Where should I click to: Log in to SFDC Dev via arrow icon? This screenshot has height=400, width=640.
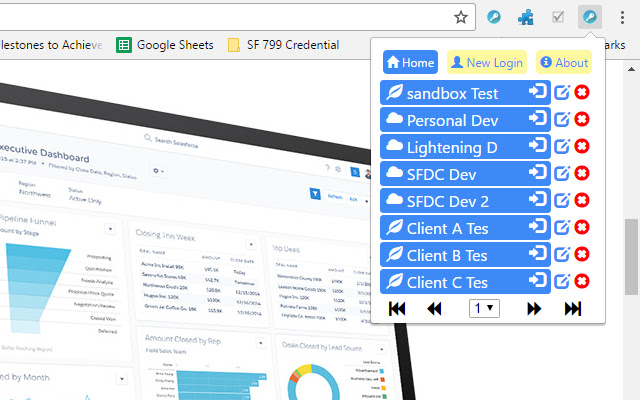point(538,172)
